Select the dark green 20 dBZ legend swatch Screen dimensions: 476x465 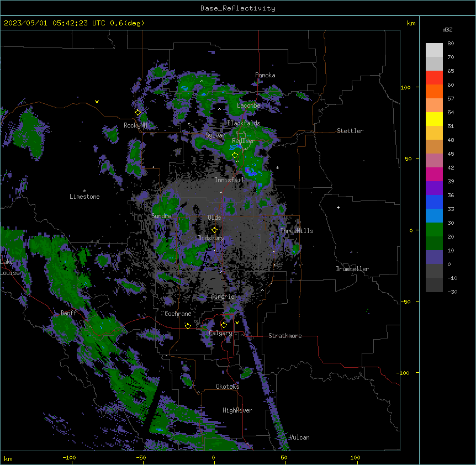(x=434, y=243)
